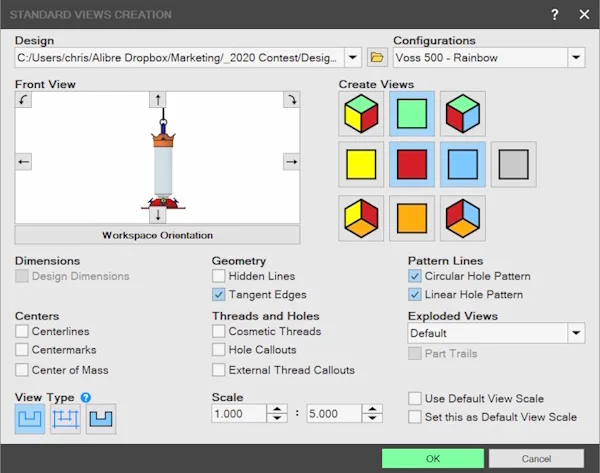Open View Type help question mark

coord(86,397)
